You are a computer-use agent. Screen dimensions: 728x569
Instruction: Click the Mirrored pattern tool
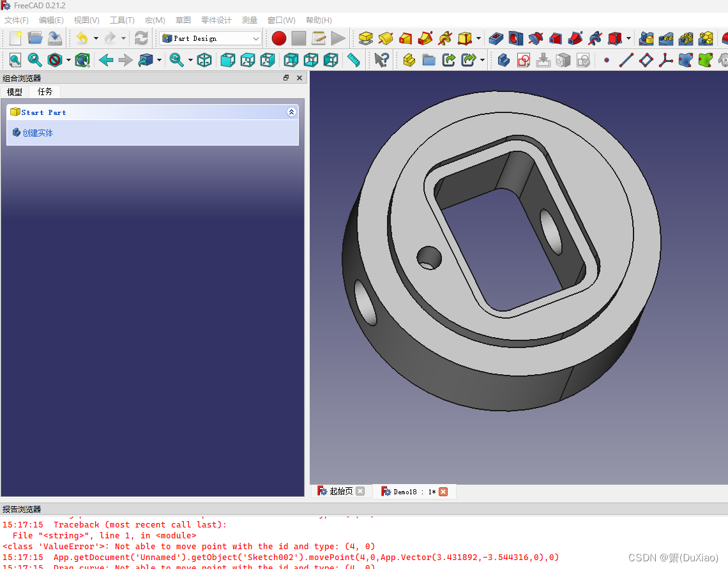click(x=646, y=38)
